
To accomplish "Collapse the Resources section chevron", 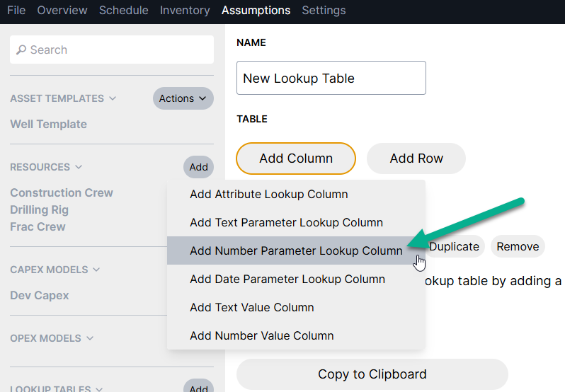I will tap(79, 167).
